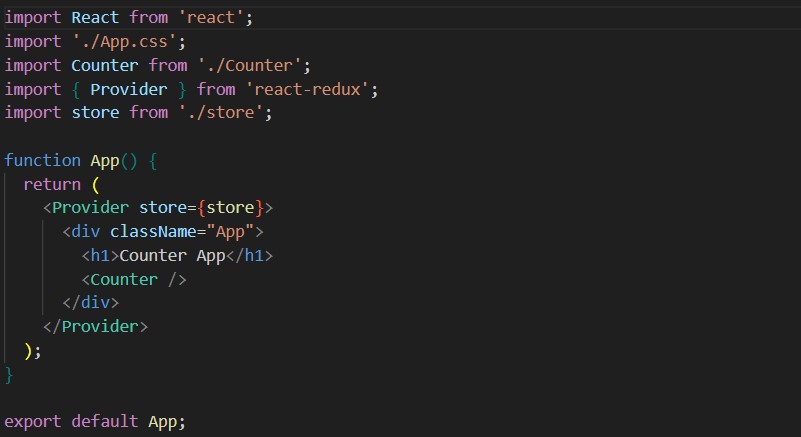Click the './App.css' import string
The image size is (801, 437).
(x=124, y=42)
